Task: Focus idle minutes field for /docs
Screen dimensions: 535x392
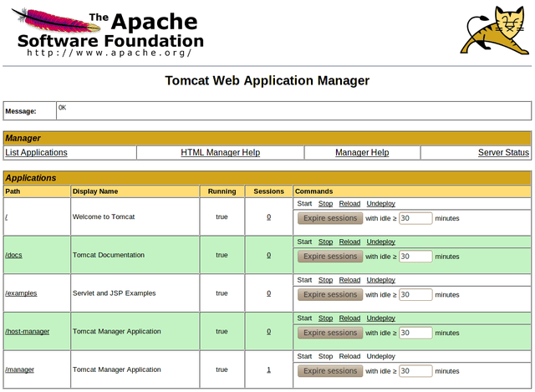Action: point(415,257)
